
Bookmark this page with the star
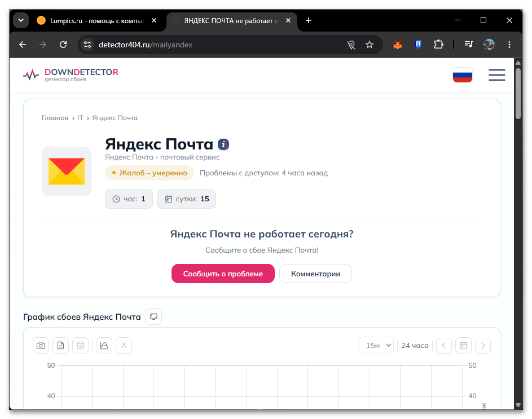[370, 45]
